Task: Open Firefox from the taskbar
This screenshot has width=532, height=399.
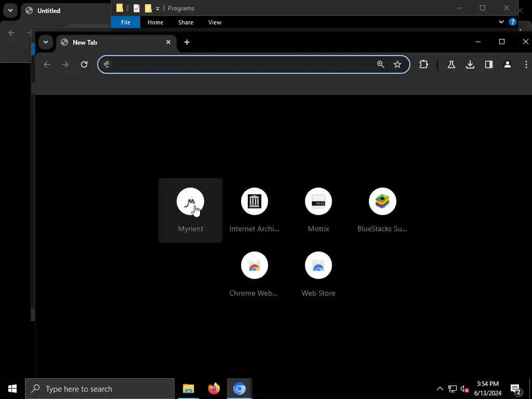Action: coord(214,389)
